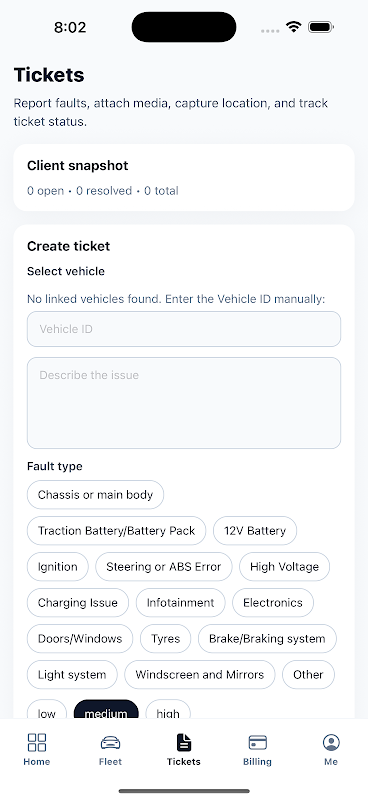The width and height of the screenshot is (368, 800).
Task: Go to Fleet via car icon
Action: click(110, 742)
